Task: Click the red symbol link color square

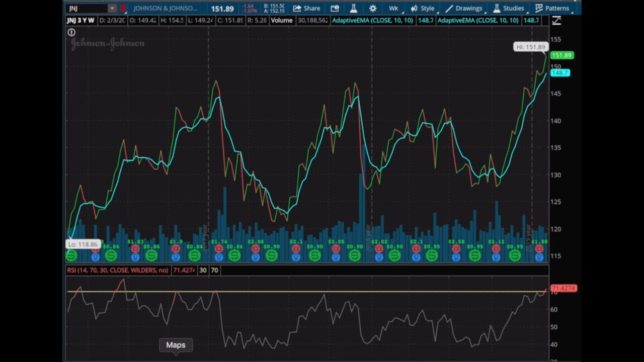Action: [x=123, y=9]
